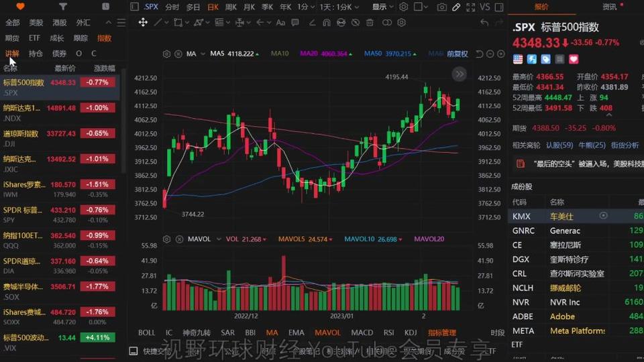Open the 最后的空头 news headline
644x362 pixels.
tap(588, 164)
